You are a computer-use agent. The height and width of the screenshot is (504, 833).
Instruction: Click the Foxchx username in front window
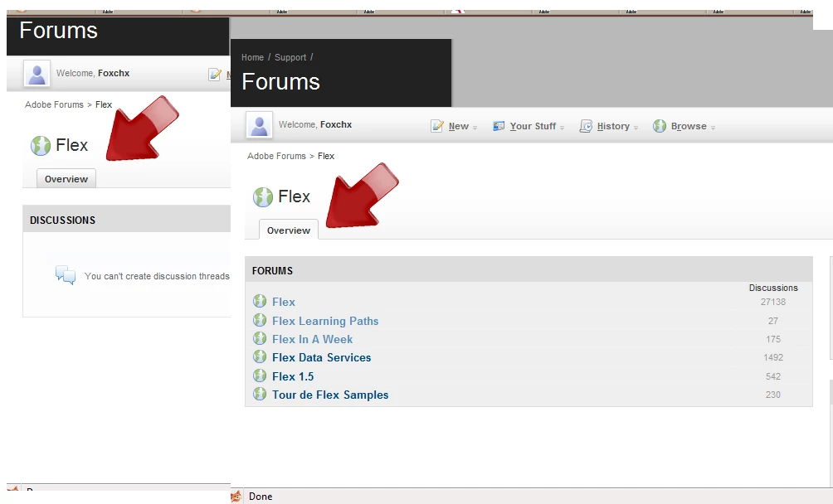(336, 124)
